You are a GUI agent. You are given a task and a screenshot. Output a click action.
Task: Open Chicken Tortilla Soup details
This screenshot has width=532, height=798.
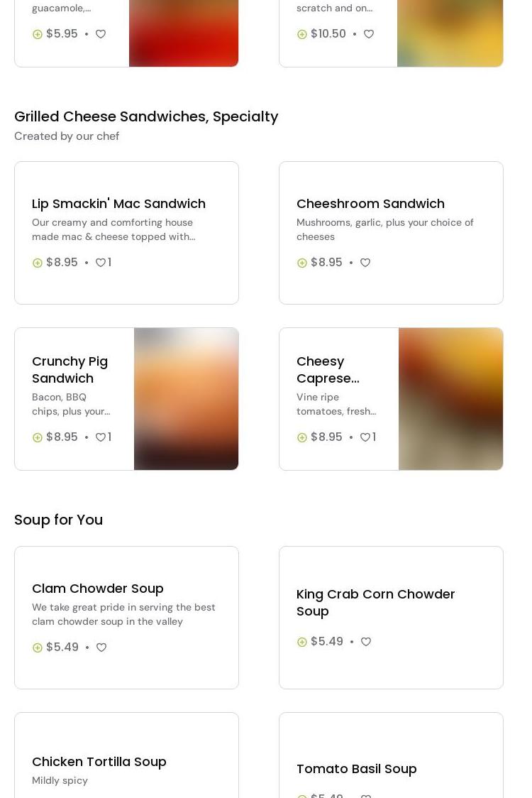pos(99,761)
